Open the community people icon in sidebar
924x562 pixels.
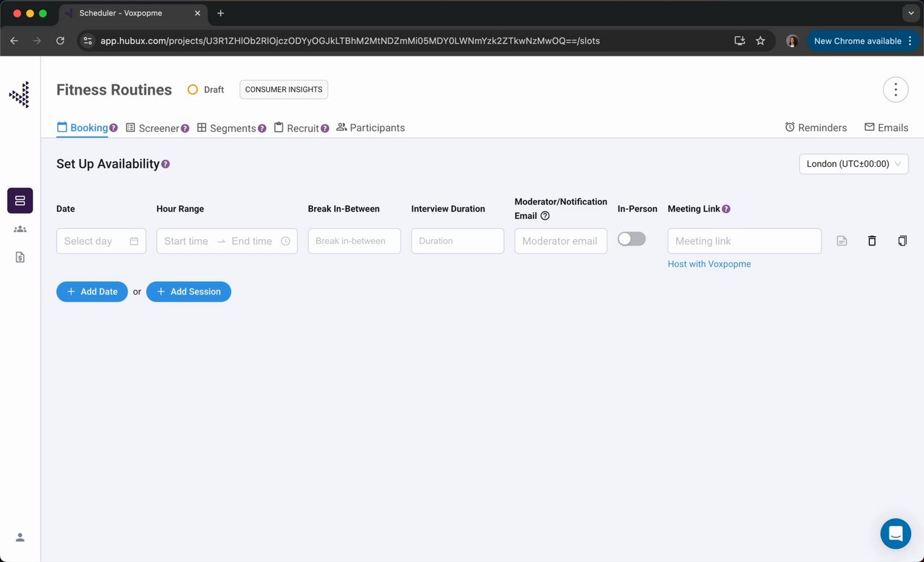20,229
